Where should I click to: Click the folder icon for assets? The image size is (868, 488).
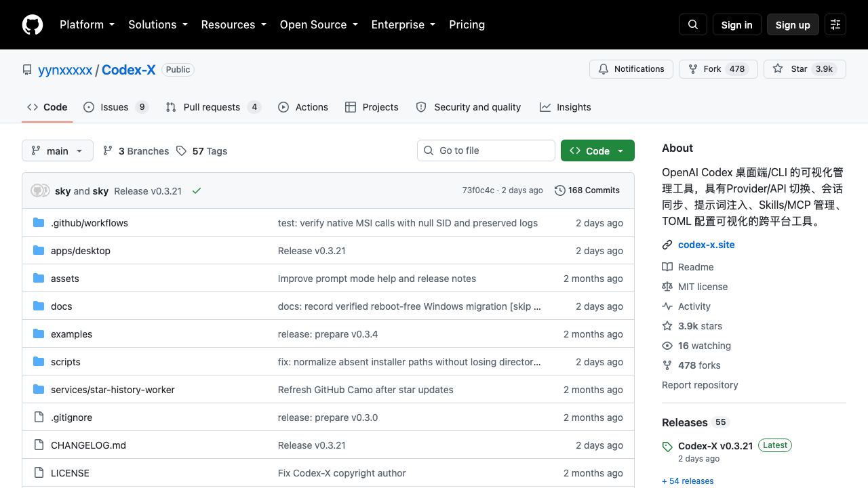tap(39, 278)
